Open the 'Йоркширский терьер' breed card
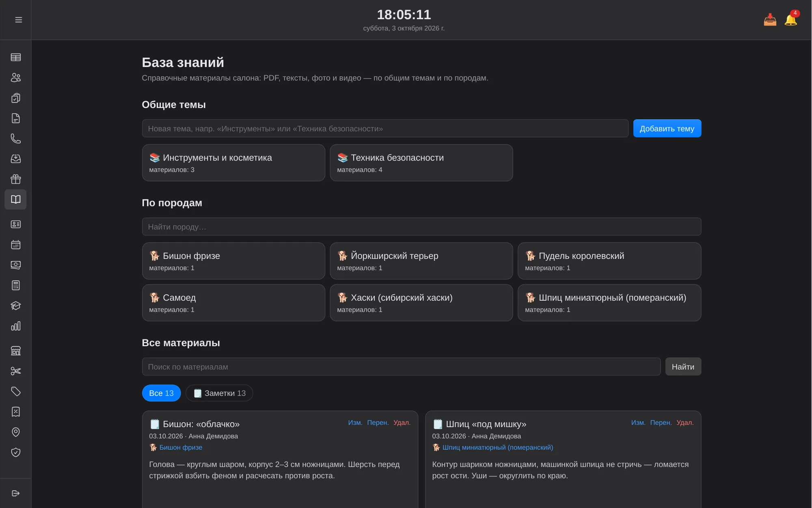The height and width of the screenshot is (508, 812). pos(421,261)
